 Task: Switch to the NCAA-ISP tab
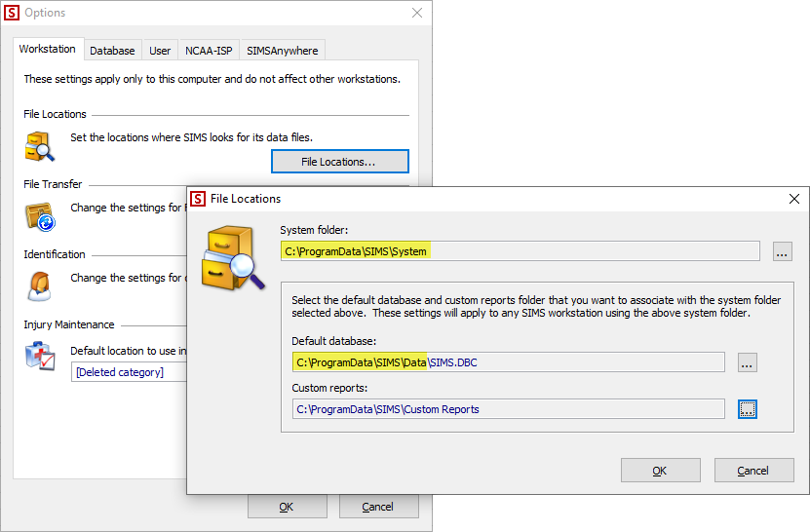(x=209, y=51)
